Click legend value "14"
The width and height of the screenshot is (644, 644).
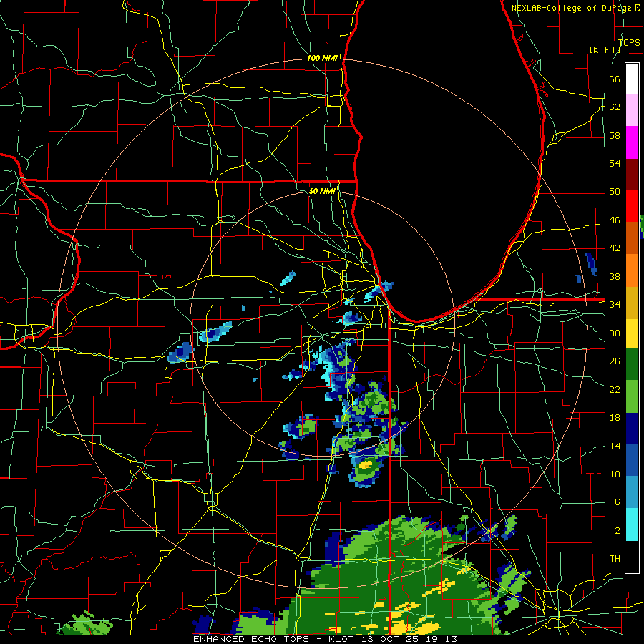pos(615,446)
